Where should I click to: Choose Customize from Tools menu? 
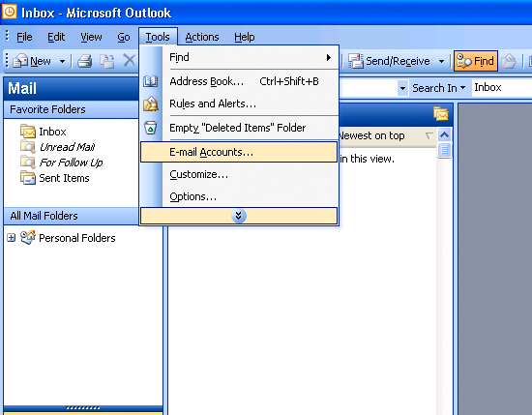pos(239,174)
